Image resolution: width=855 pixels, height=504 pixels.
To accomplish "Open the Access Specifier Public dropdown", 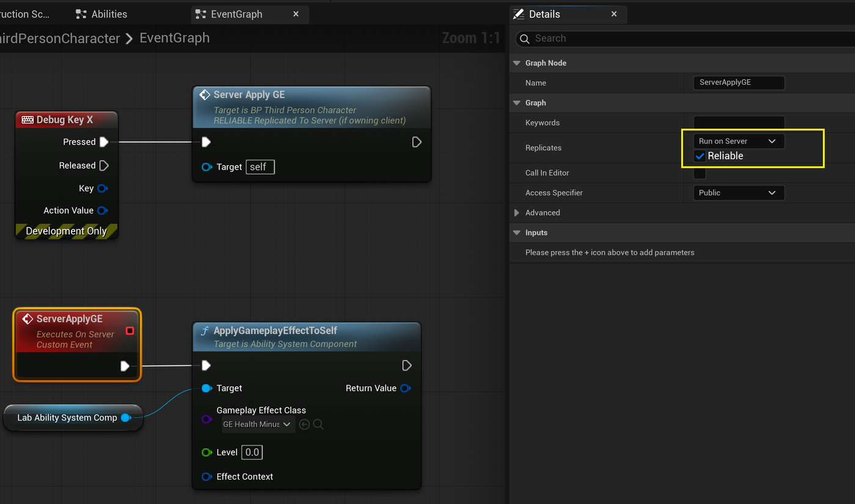I will click(x=738, y=193).
